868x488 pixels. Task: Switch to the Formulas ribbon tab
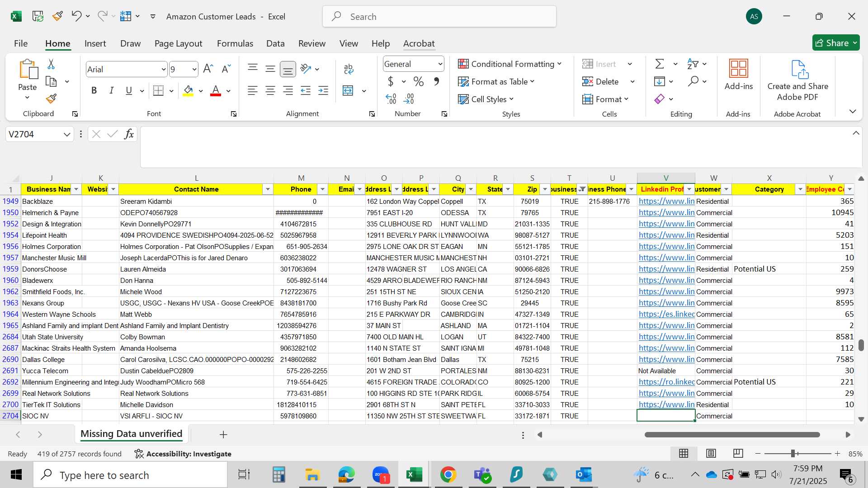coord(235,43)
